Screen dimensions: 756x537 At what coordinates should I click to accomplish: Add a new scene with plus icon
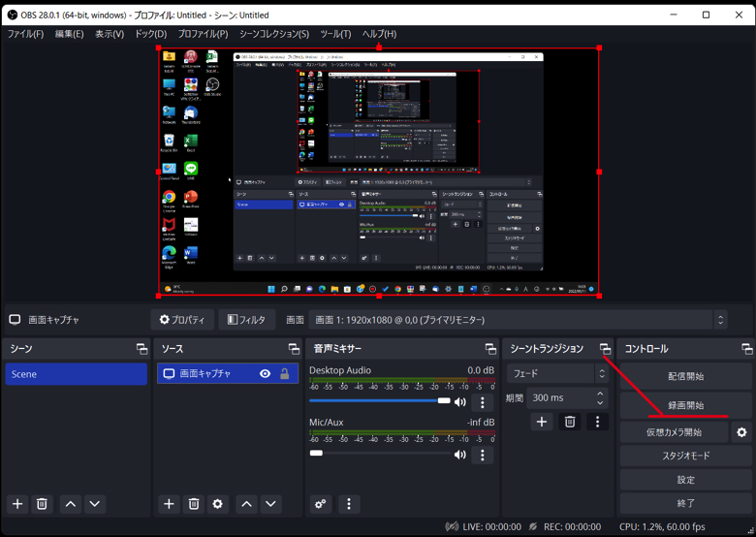coord(17,504)
